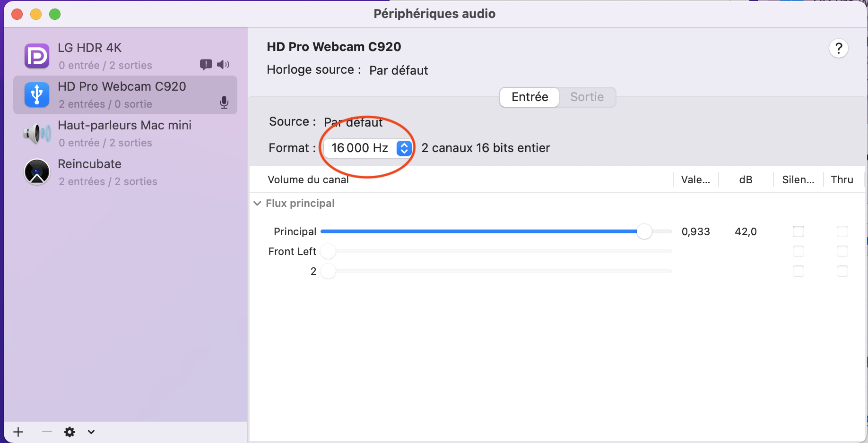Screen dimensions: 868x443
Task: Select the LG HDR 4K device name
Action: 90,48
